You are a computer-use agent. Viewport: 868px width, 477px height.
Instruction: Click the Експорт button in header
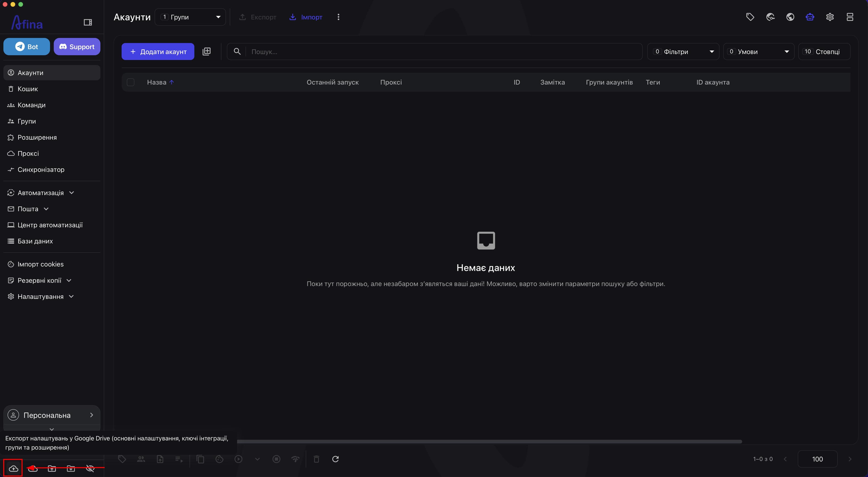coord(257,17)
